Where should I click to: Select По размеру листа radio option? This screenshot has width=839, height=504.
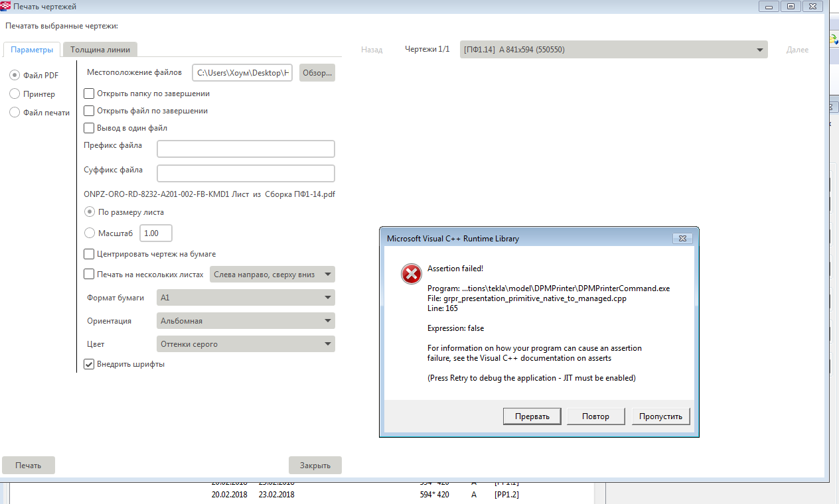point(90,212)
